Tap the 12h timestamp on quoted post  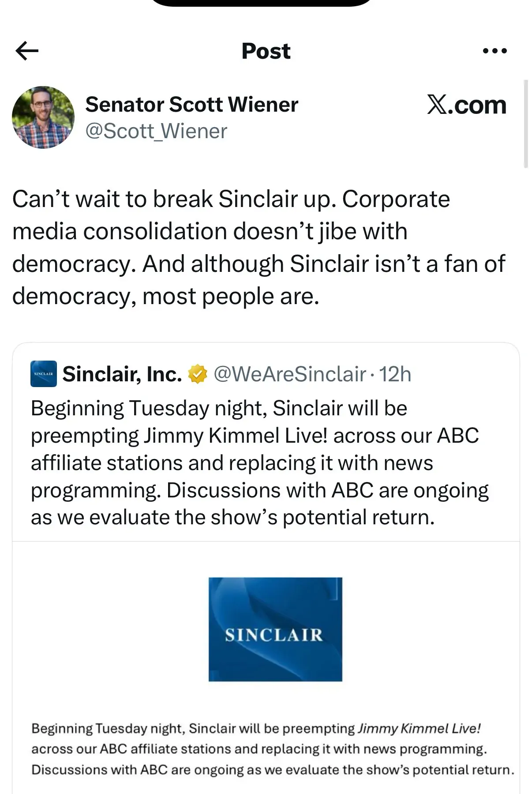[x=395, y=374]
